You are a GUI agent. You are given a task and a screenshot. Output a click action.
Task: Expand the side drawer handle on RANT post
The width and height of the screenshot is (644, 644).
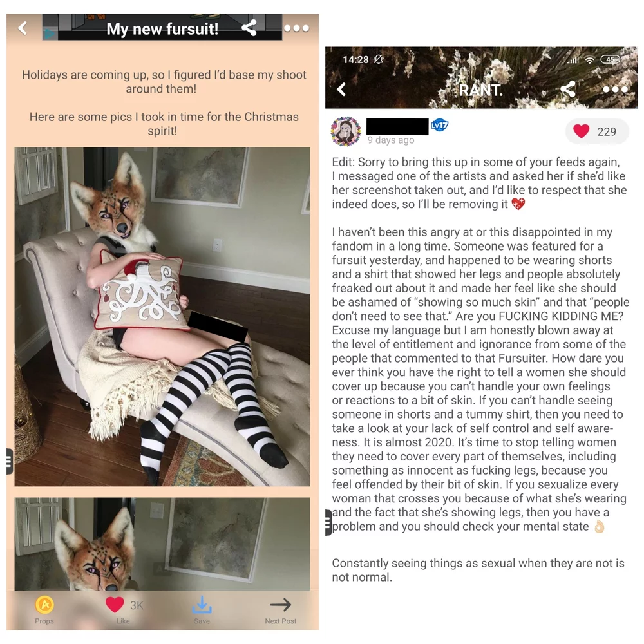[x=328, y=522]
